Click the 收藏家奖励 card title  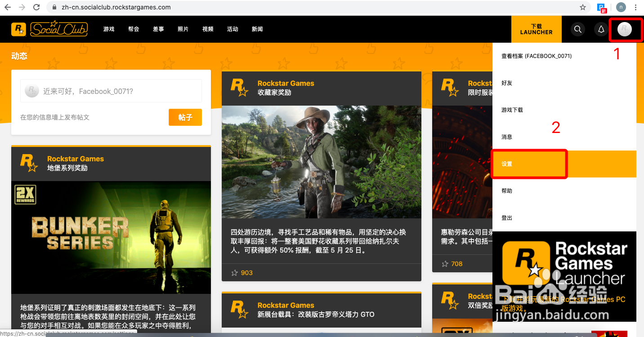coord(274,93)
